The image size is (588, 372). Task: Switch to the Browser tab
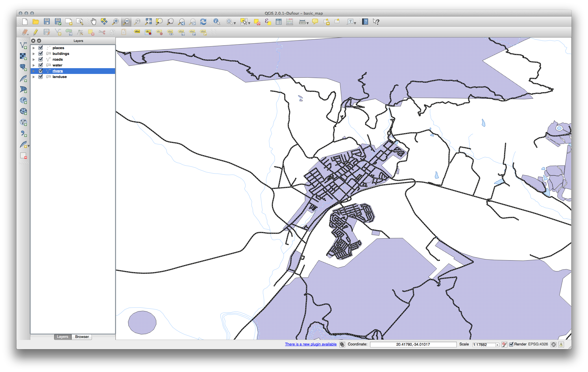point(82,337)
